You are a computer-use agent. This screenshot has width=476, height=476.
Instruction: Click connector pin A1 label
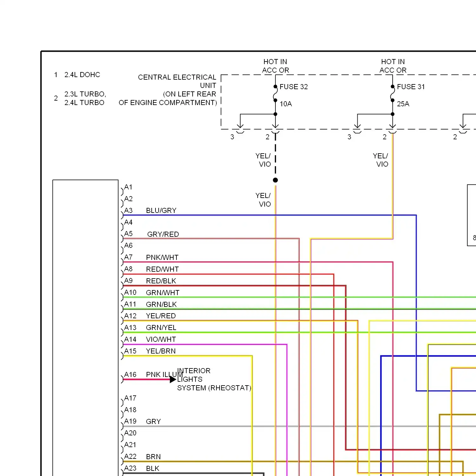128,187
